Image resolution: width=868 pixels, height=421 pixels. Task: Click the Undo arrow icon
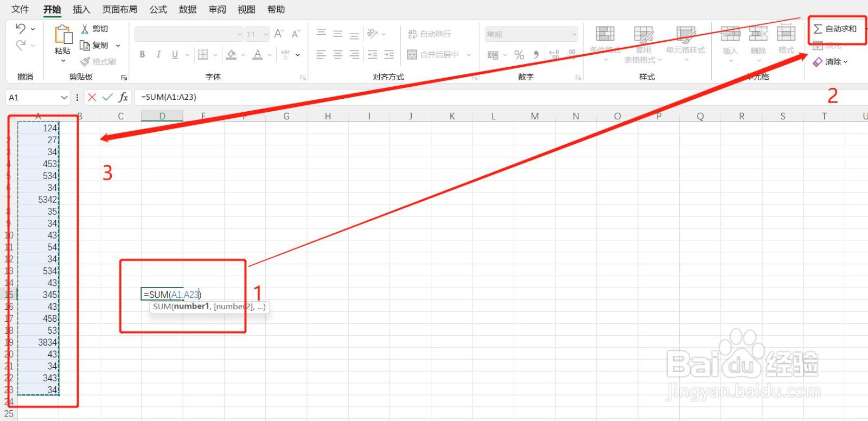click(21, 28)
